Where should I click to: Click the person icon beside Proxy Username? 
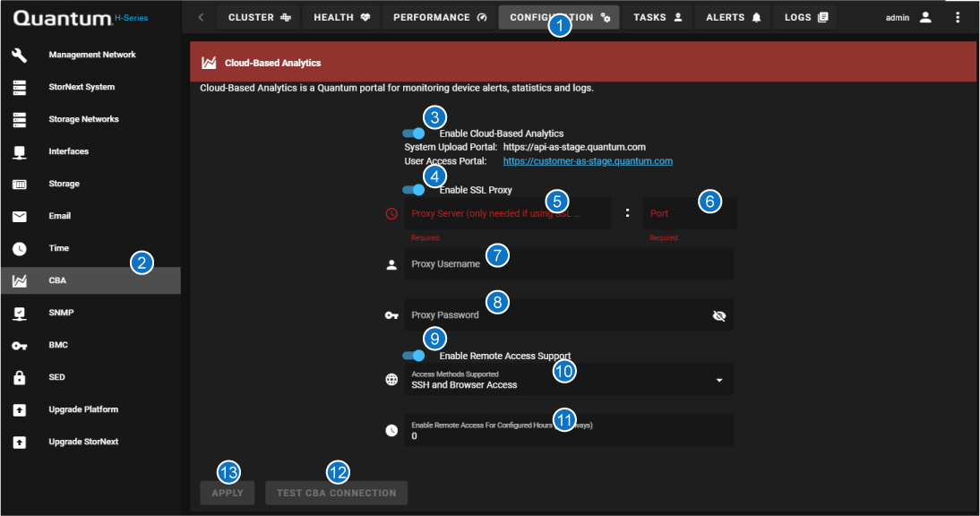tap(391, 265)
